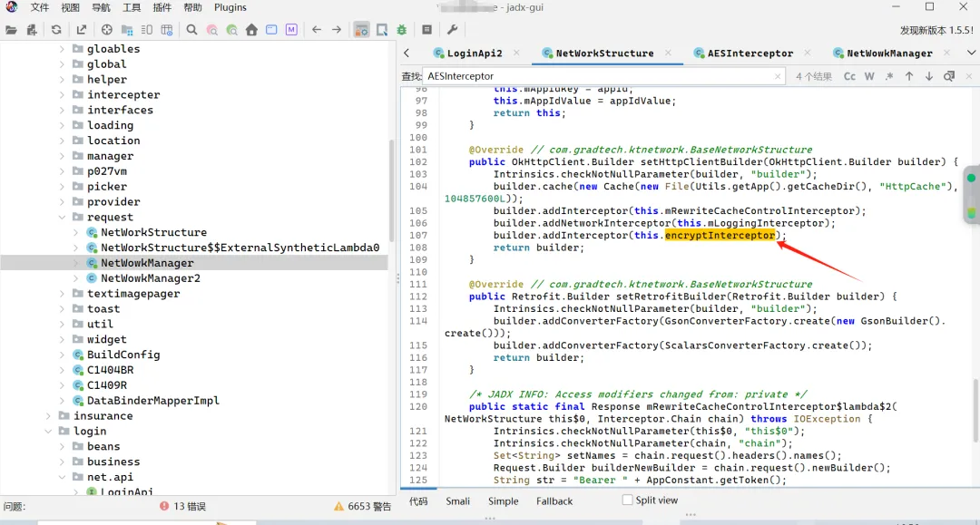Image resolution: width=980 pixels, height=525 pixels.
Task: Open the Plugins menu
Action: click(230, 7)
